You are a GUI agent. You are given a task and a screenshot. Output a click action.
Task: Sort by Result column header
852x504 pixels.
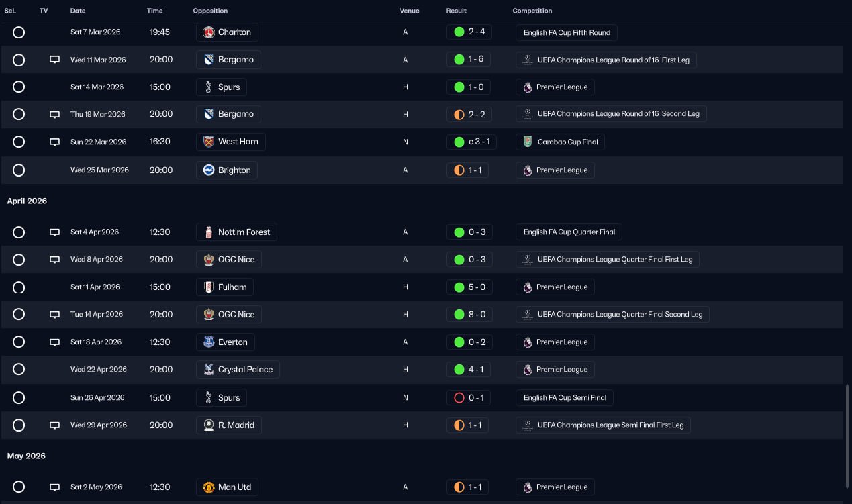pyautogui.click(x=456, y=11)
